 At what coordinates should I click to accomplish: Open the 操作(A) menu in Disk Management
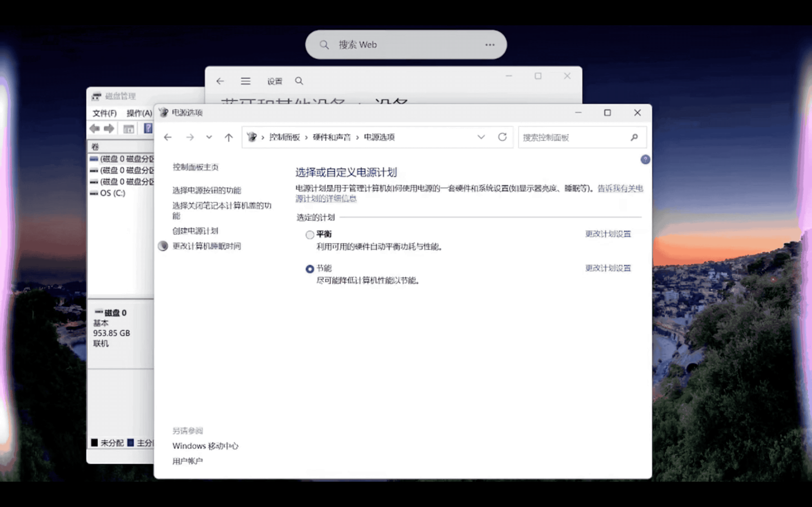[139, 113]
